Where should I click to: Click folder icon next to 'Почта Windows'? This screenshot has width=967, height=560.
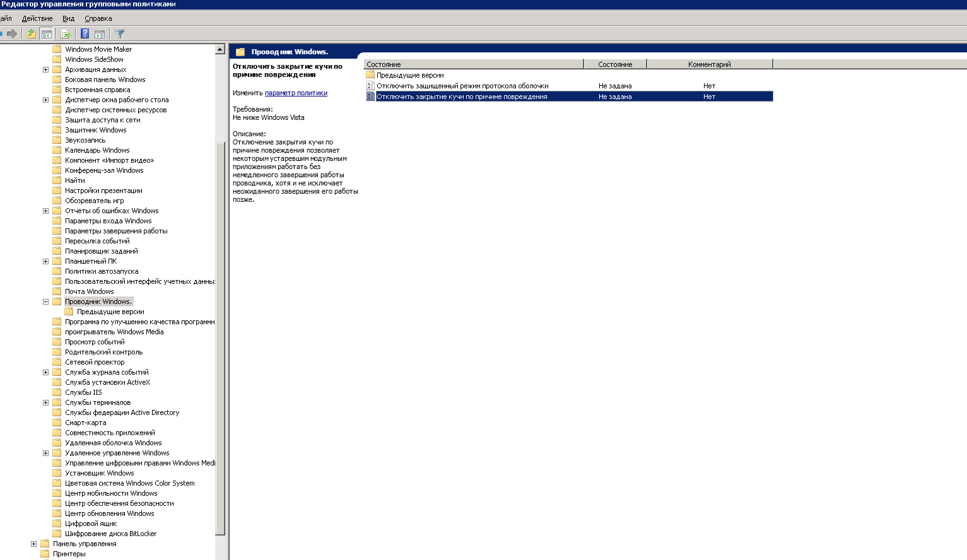(57, 291)
